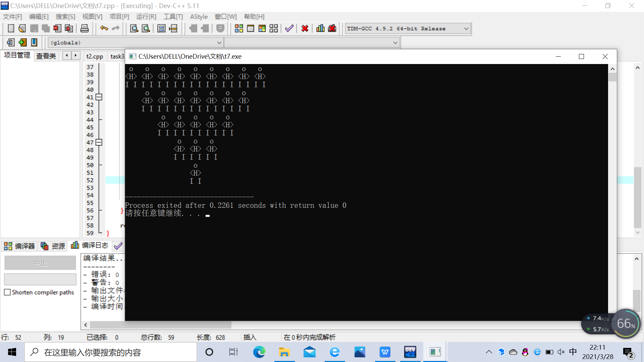
Task: Click the red X Stop Execution icon
Action: tap(305, 28)
